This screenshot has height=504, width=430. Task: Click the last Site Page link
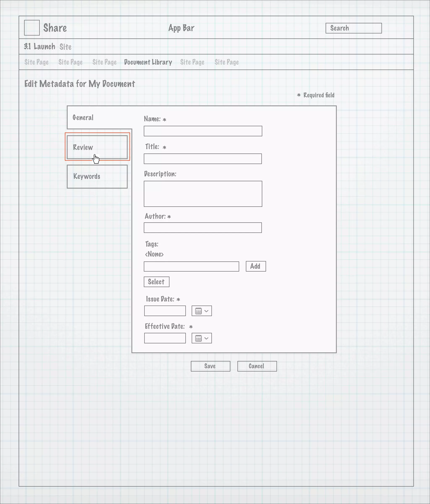click(x=226, y=62)
